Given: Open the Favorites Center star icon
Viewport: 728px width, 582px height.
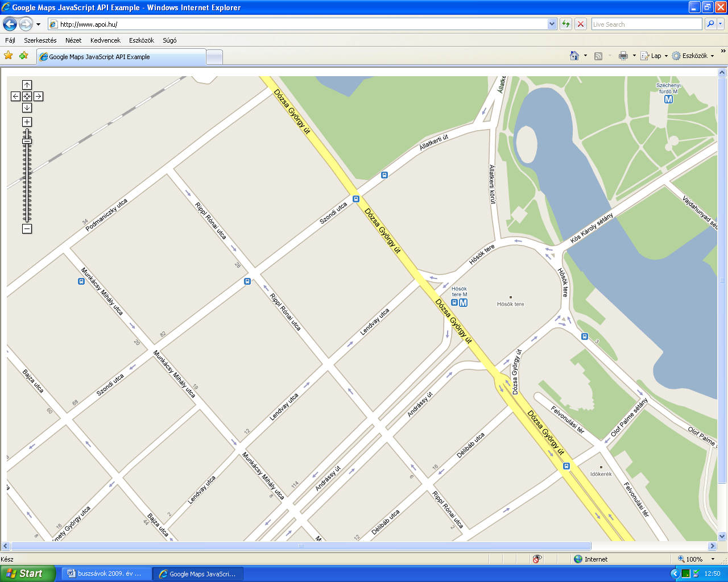Looking at the screenshot, I should coord(9,56).
